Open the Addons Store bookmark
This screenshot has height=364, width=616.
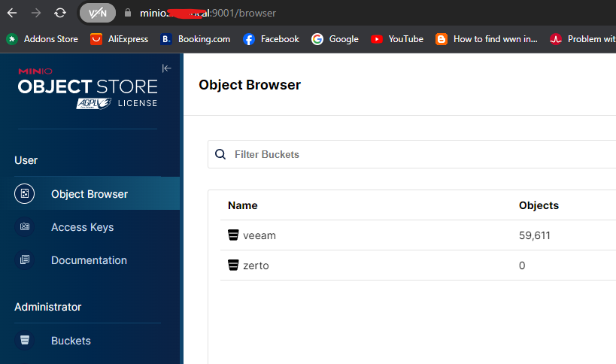42,39
